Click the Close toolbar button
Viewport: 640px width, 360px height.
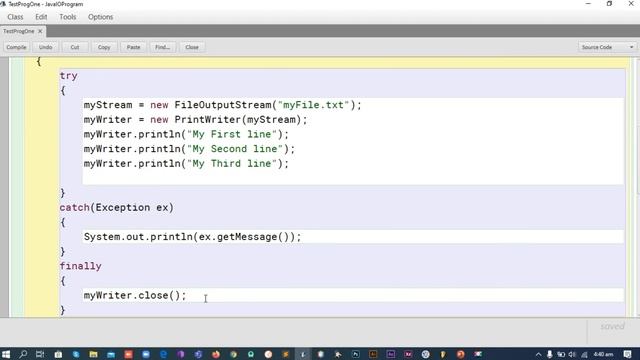[x=192, y=47]
